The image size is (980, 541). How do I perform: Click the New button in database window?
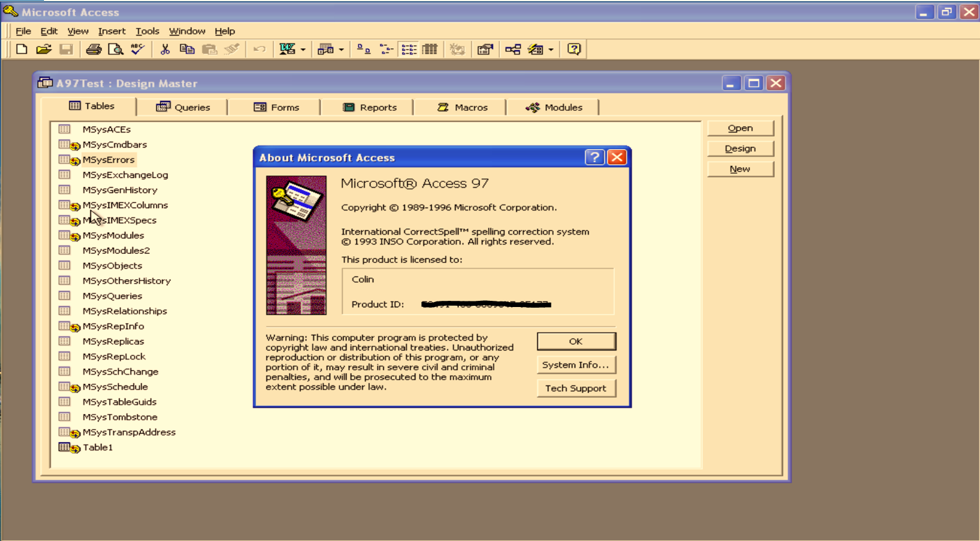(740, 169)
